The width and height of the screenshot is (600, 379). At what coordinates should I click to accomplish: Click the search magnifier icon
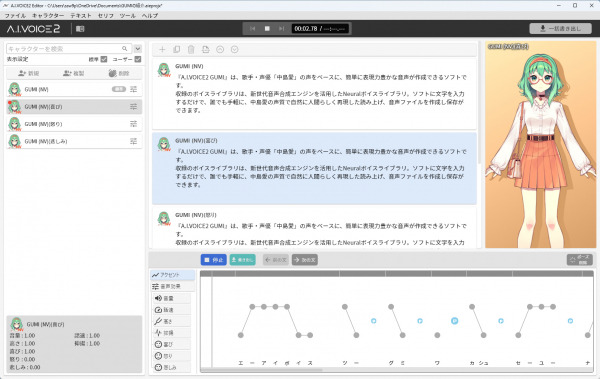(x=124, y=49)
